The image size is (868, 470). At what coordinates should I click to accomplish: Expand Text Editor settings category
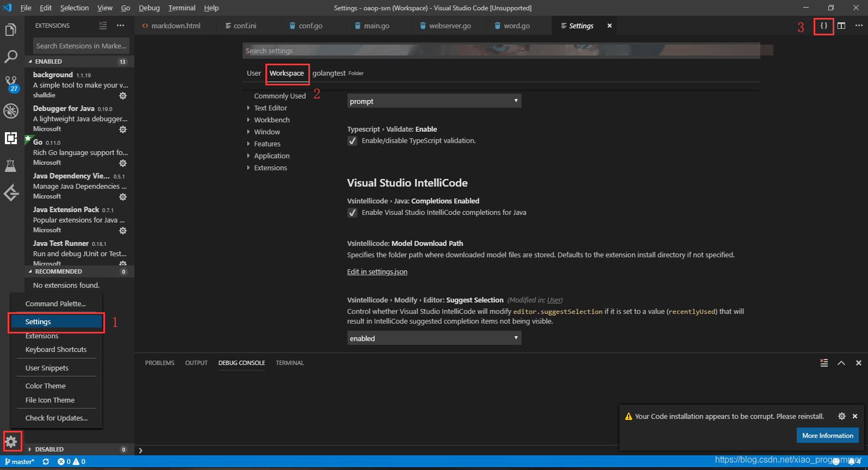pos(270,108)
